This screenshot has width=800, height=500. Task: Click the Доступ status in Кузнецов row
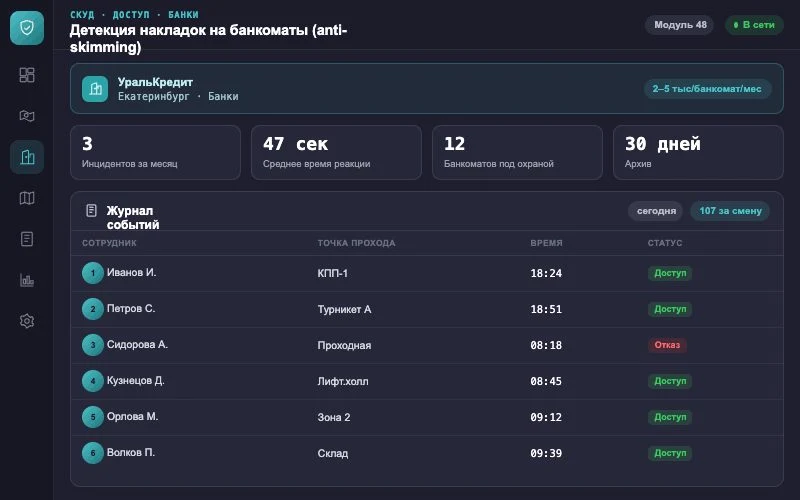[x=670, y=381]
